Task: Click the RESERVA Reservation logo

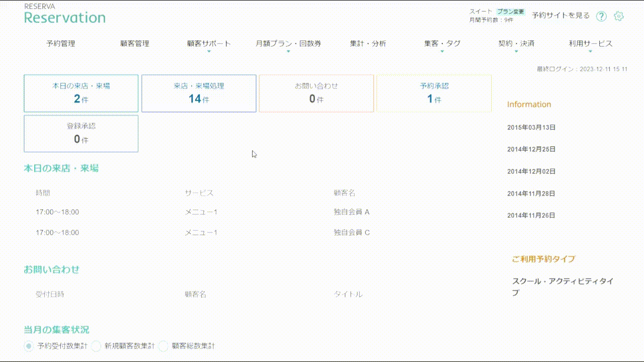Action: coord(65,15)
